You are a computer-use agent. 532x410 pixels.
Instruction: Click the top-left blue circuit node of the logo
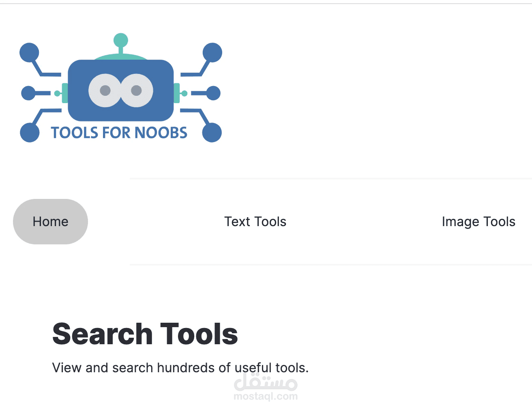tap(29, 52)
